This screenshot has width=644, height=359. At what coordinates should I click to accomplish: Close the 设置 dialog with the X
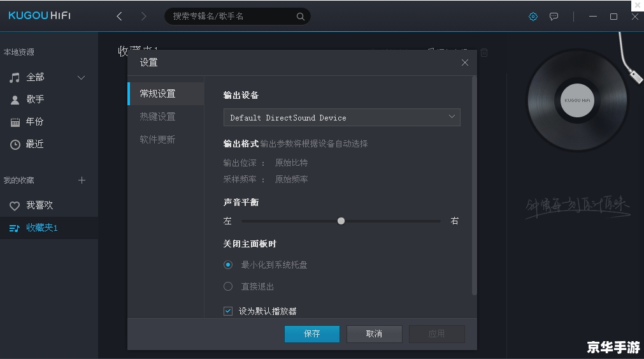[464, 62]
